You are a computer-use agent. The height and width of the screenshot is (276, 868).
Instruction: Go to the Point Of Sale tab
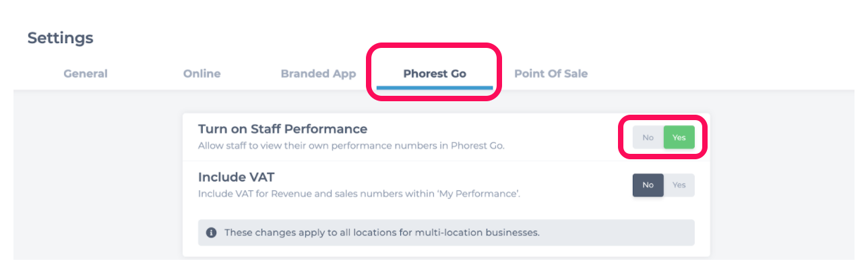(551, 74)
